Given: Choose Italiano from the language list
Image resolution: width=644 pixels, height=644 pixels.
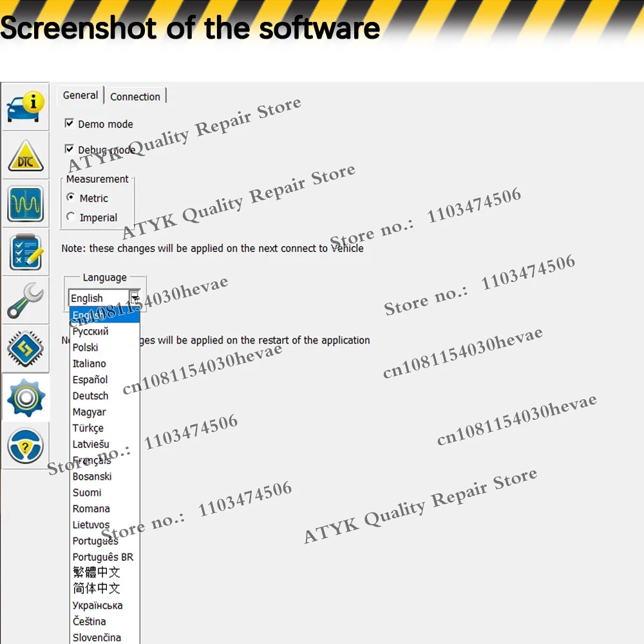Looking at the screenshot, I should [105, 363].
